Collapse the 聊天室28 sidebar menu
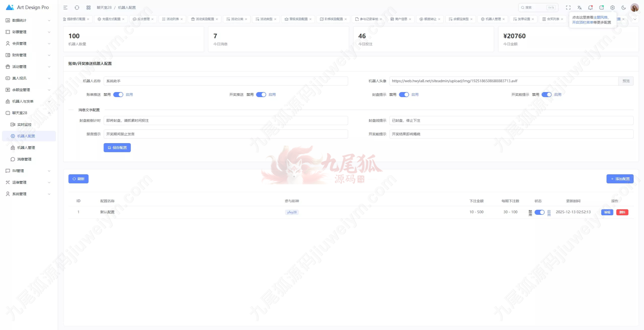Screen dimensions: 644x330 tap(28, 113)
